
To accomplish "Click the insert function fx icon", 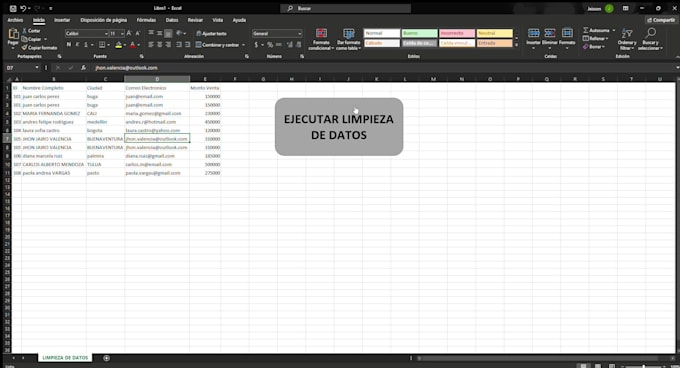I will 83,68.
